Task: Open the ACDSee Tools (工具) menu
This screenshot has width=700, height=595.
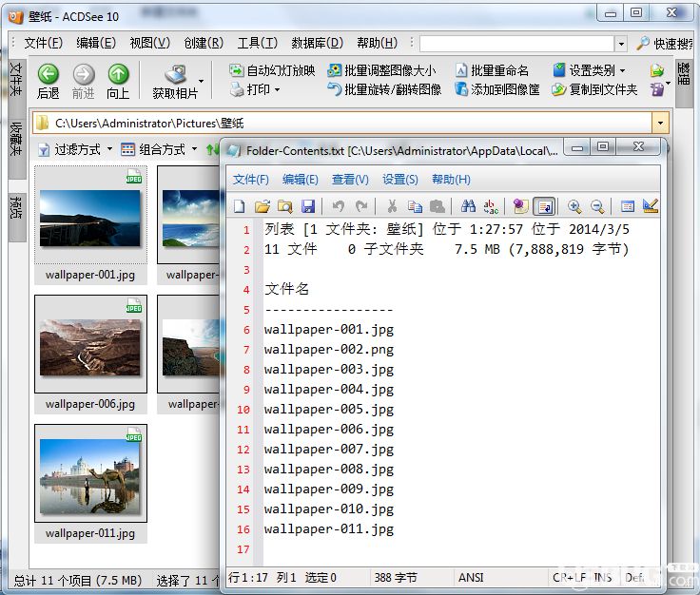Action: [x=257, y=43]
